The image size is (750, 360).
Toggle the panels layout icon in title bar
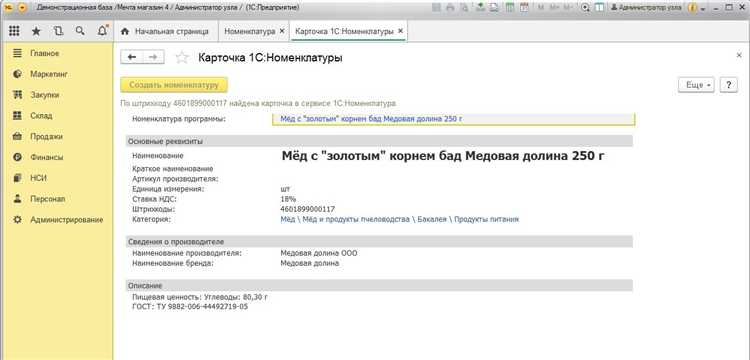tap(599, 8)
